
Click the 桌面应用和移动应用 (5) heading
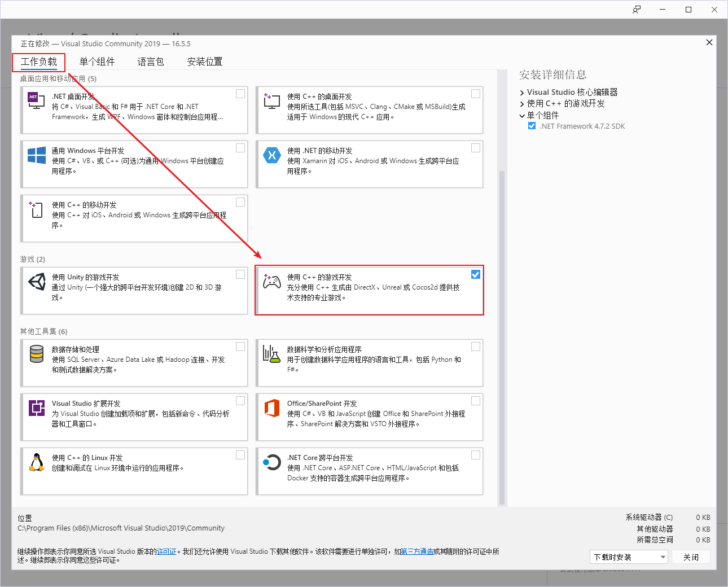59,78
